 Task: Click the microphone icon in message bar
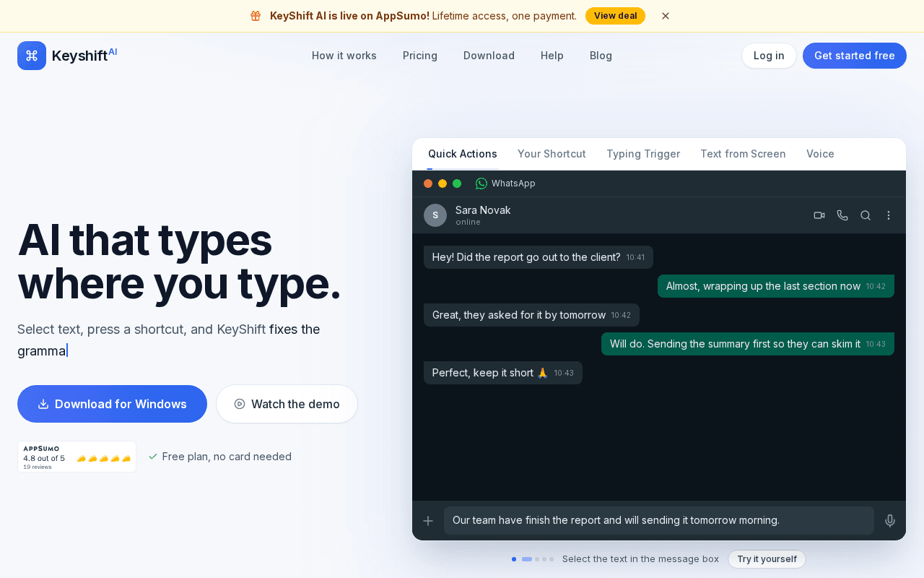tap(890, 521)
